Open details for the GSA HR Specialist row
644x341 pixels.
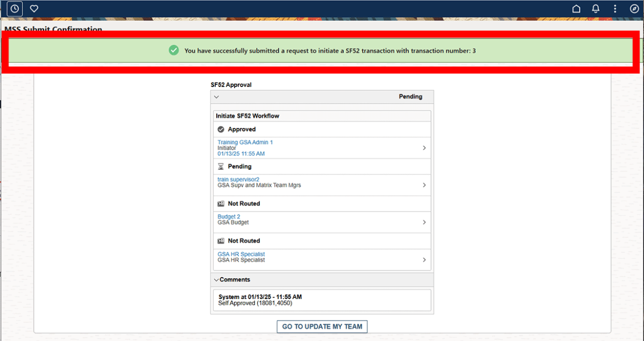click(x=424, y=259)
